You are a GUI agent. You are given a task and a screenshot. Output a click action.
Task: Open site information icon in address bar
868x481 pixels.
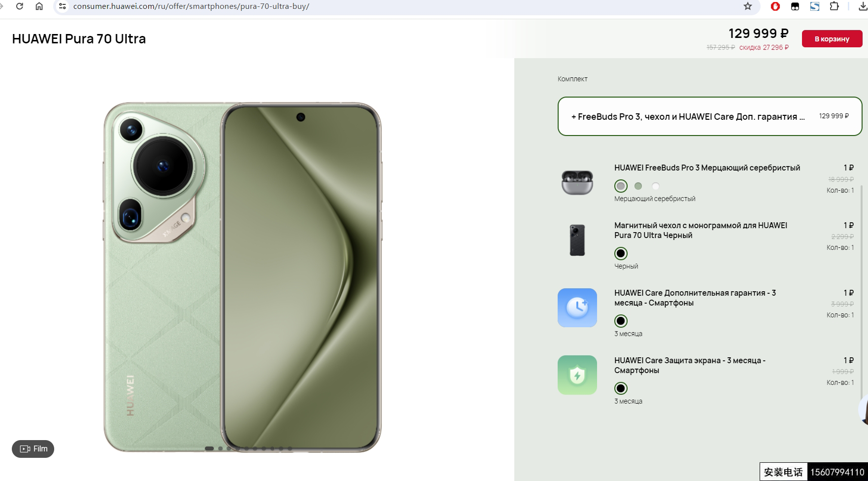coord(62,6)
